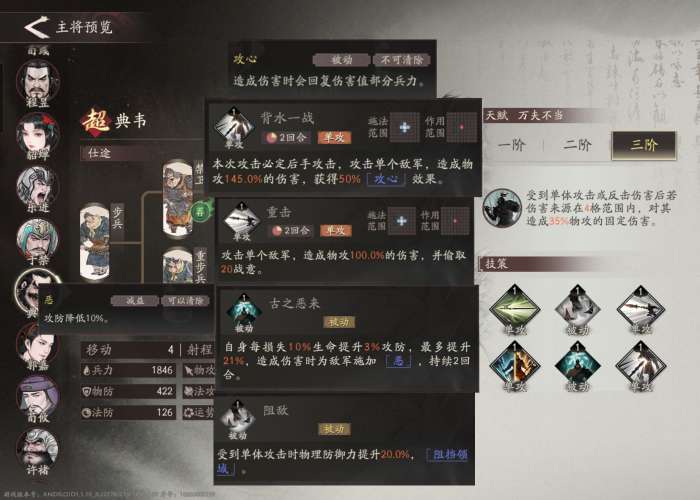Open the 恶 effect link in 古之恶来
This screenshot has height=500, width=700.
pos(398,361)
